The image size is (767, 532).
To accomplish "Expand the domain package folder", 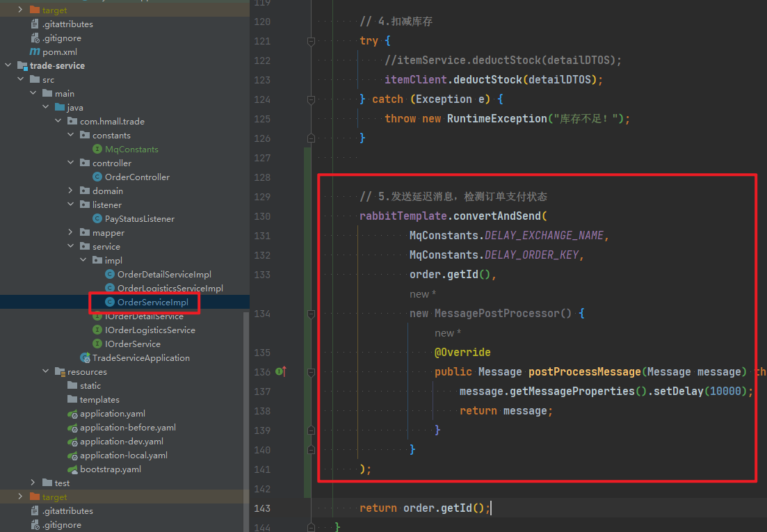I will point(72,191).
